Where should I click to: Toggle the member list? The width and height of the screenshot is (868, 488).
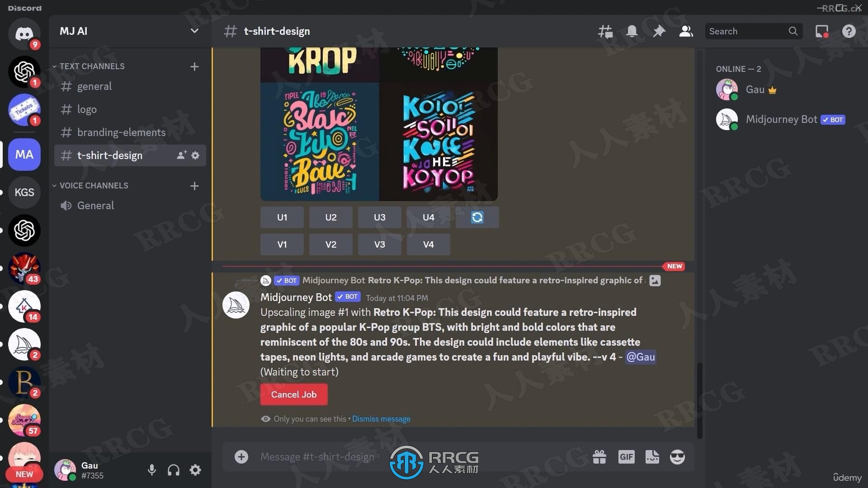pyautogui.click(x=686, y=31)
